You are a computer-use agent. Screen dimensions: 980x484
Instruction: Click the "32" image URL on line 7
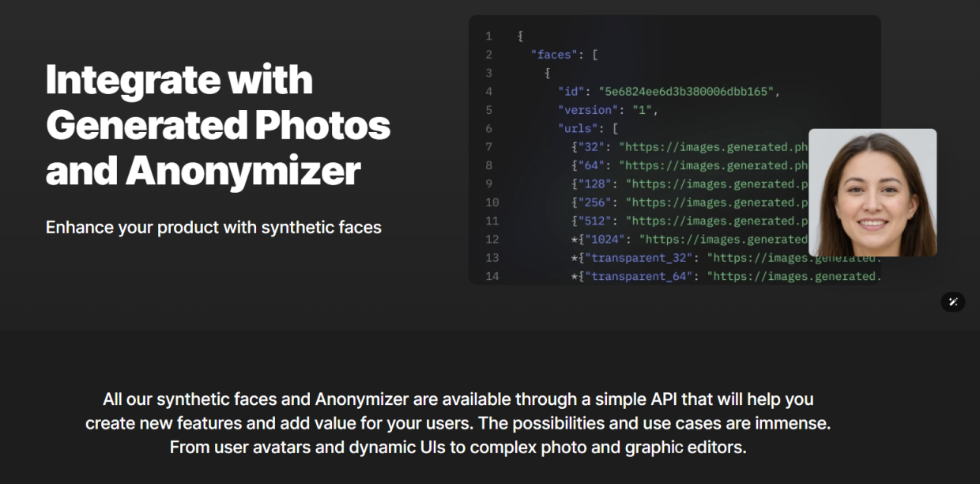coord(713,147)
